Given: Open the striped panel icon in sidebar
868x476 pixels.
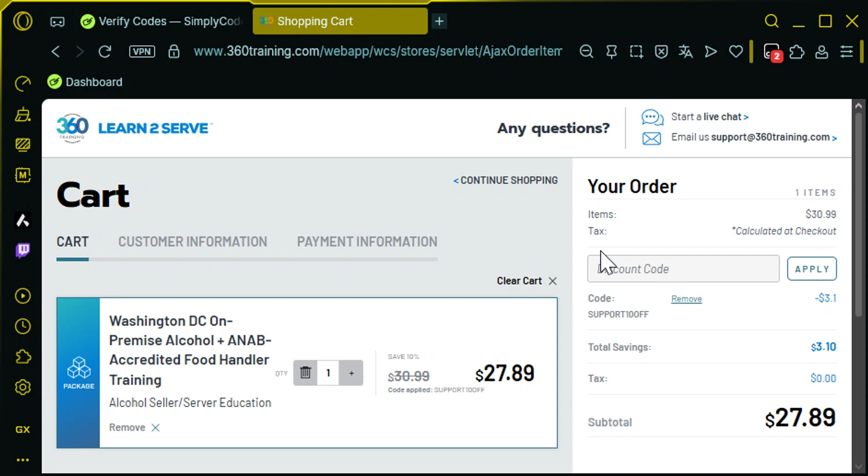Looking at the screenshot, I should coord(23,144).
